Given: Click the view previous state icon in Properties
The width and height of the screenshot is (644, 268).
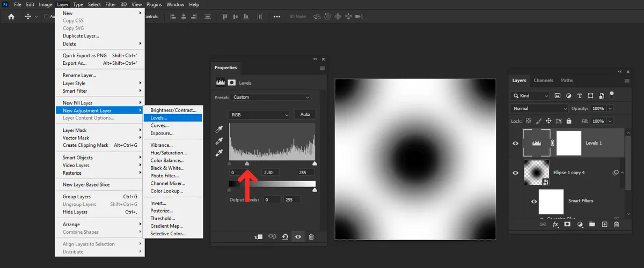Looking at the screenshot, I should pyautogui.click(x=272, y=236).
